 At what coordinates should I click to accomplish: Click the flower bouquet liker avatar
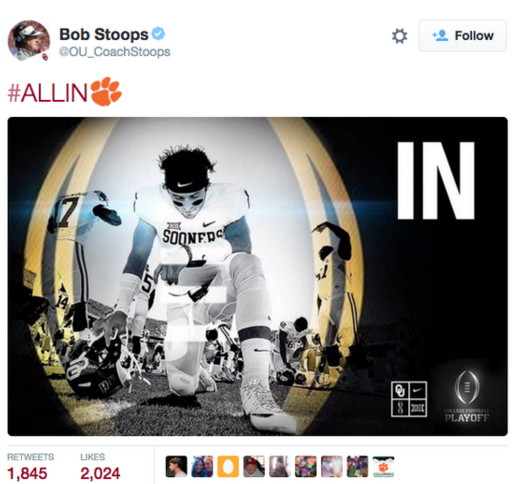pos(306,466)
